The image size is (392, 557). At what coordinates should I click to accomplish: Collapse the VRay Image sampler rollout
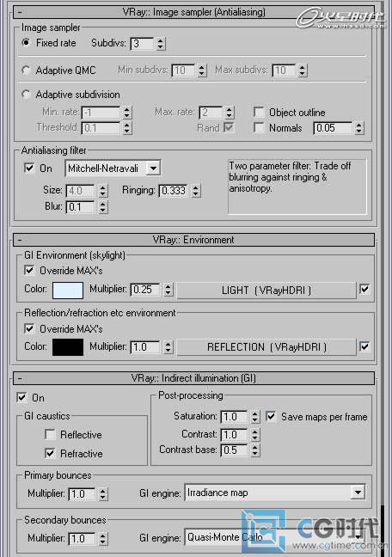(x=193, y=12)
